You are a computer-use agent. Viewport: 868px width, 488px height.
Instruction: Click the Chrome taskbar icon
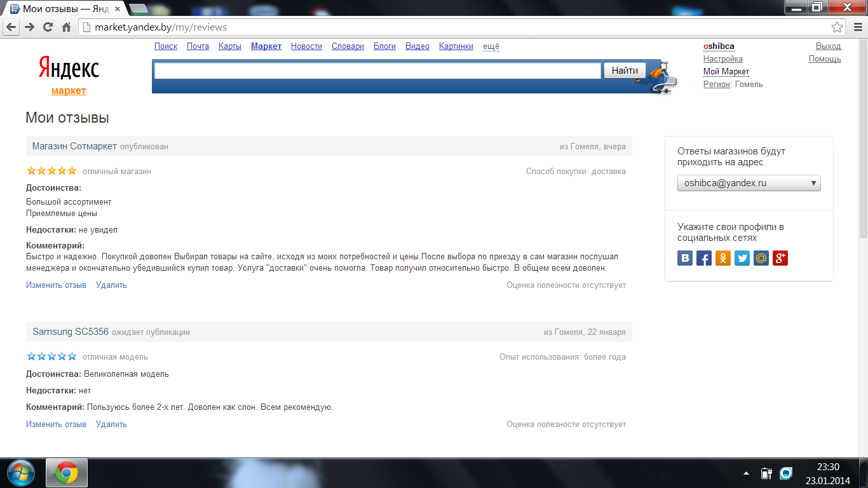tap(67, 473)
